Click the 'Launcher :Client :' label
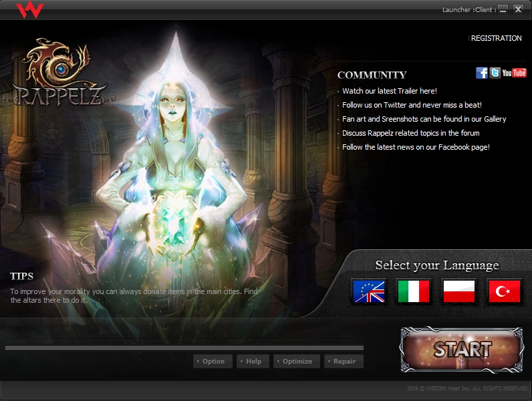 pyautogui.click(x=469, y=10)
